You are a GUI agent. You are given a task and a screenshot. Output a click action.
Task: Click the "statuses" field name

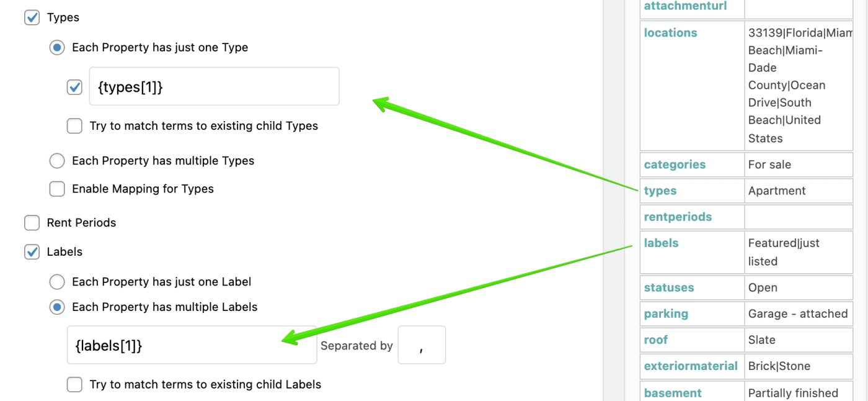tap(669, 287)
